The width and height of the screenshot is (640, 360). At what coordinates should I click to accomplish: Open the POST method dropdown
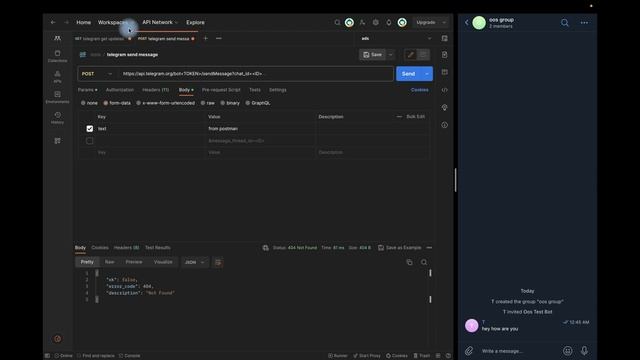pyautogui.click(x=97, y=74)
